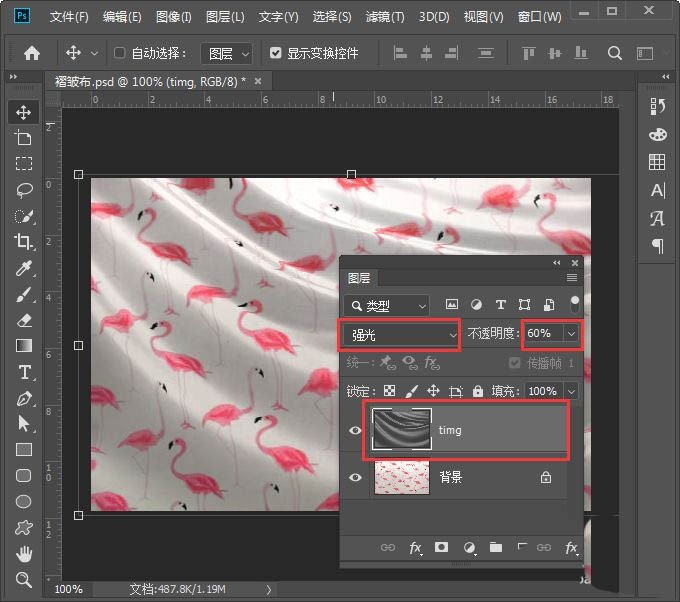
Task: Open the Character panel icon
Action: pyautogui.click(x=657, y=190)
